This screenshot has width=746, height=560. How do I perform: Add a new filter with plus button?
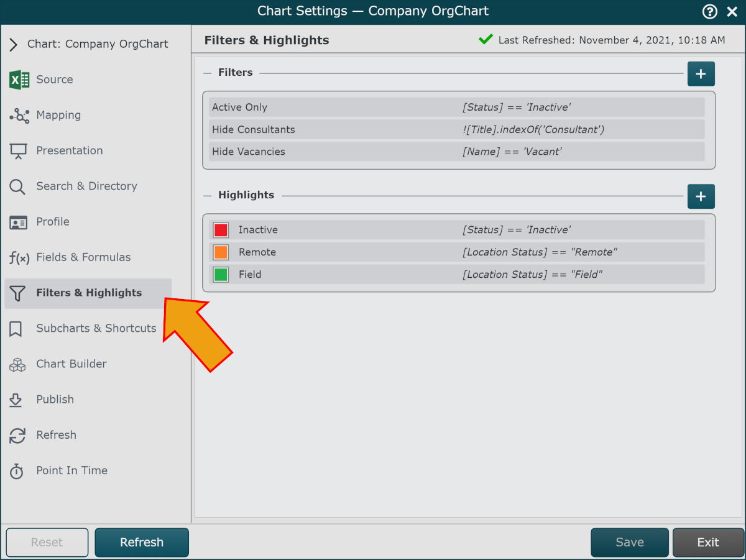tap(701, 74)
